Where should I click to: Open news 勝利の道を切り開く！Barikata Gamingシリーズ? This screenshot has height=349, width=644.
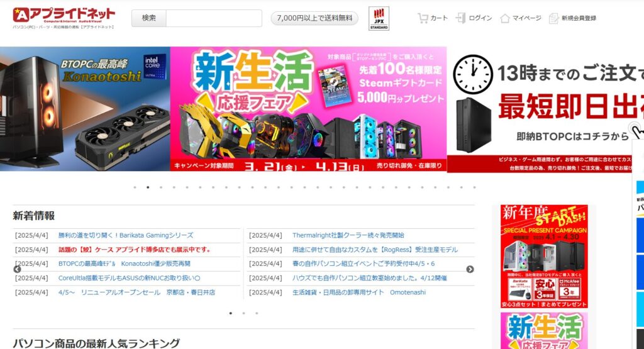(126, 235)
